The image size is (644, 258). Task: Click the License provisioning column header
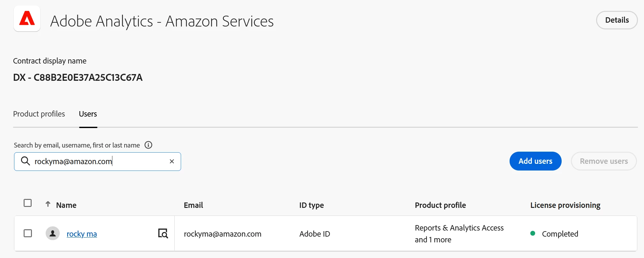pyautogui.click(x=565, y=205)
